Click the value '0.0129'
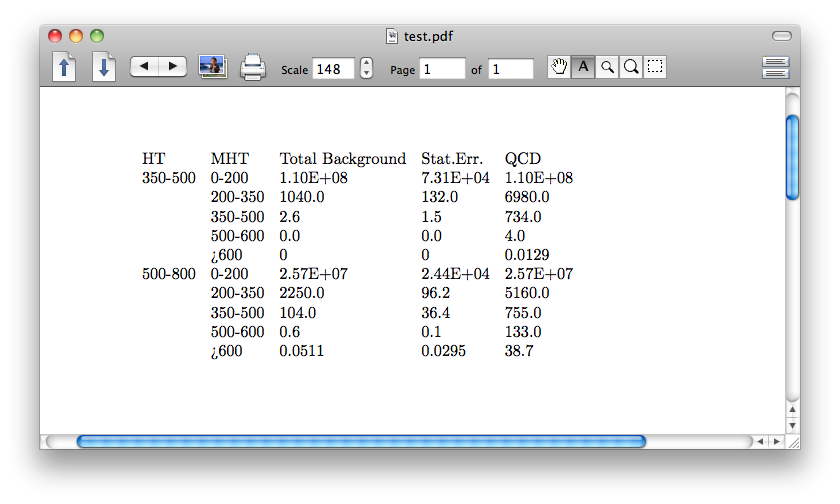 click(527, 255)
